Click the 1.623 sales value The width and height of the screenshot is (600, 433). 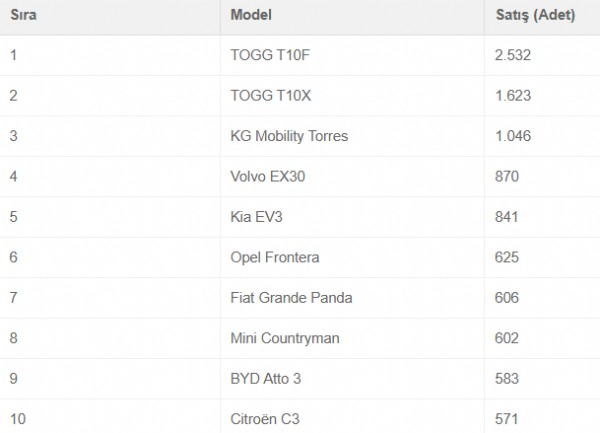pos(513,96)
